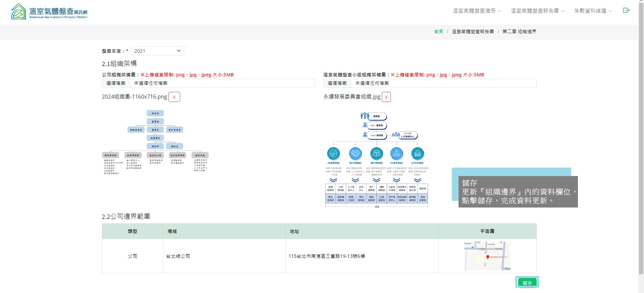Click 選擇檔案 for company organization chart
This screenshot has height=293, width=644.
pos(116,83)
